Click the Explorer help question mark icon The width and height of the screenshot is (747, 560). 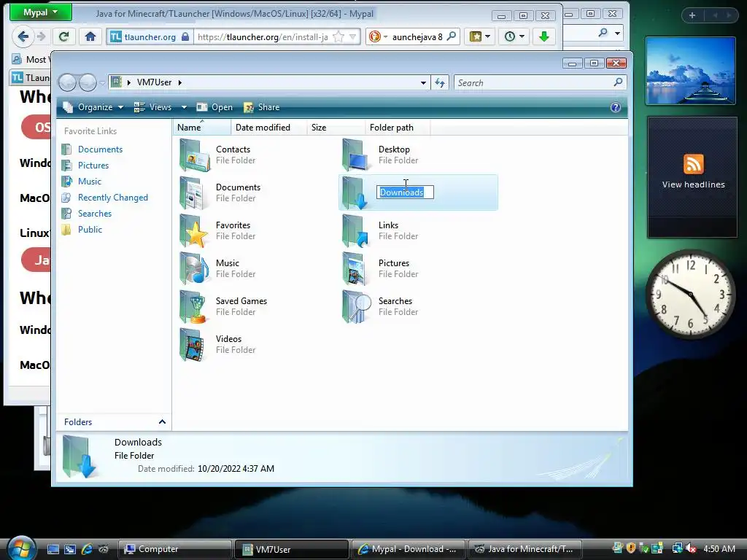click(x=616, y=107)
